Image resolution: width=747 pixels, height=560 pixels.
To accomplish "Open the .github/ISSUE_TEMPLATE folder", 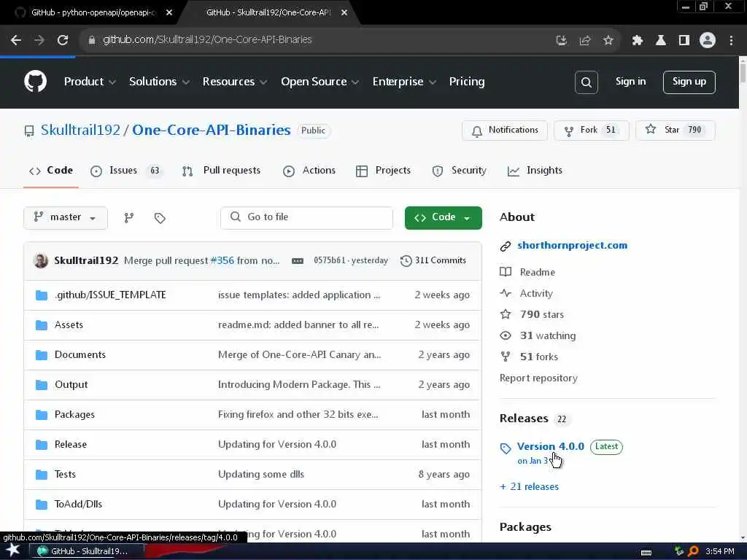I will pyautogui.click(x=110, y=295).
